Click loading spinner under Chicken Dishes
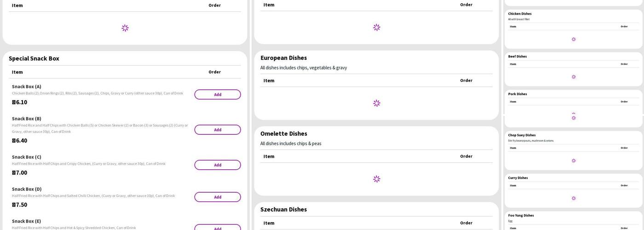The height and width of the screenshot is (230, 644). tap(573, 39)
